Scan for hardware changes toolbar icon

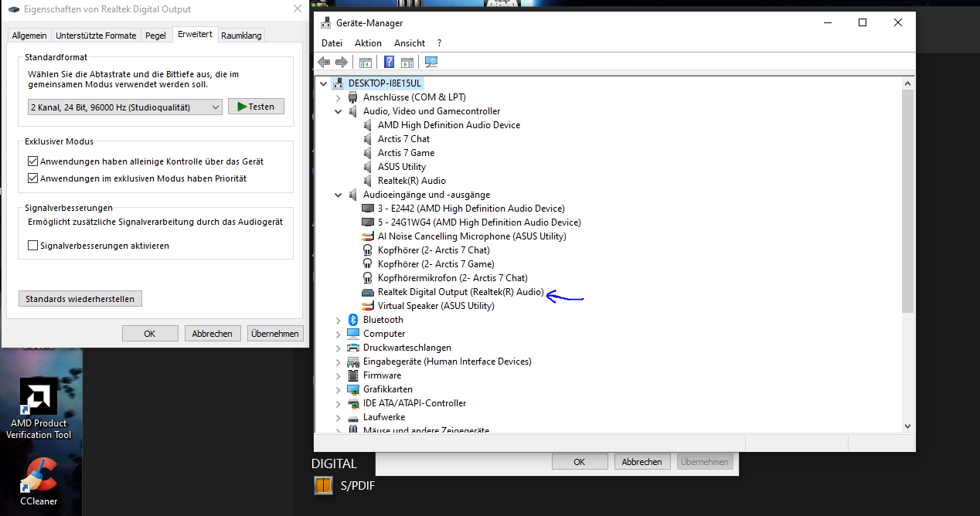point(431,63)
